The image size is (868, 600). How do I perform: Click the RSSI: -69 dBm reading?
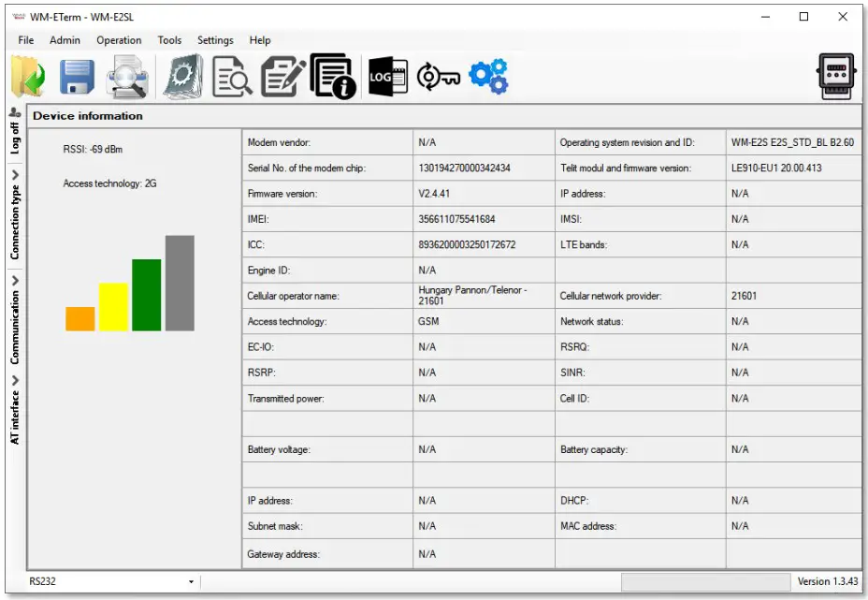(93, 149)
